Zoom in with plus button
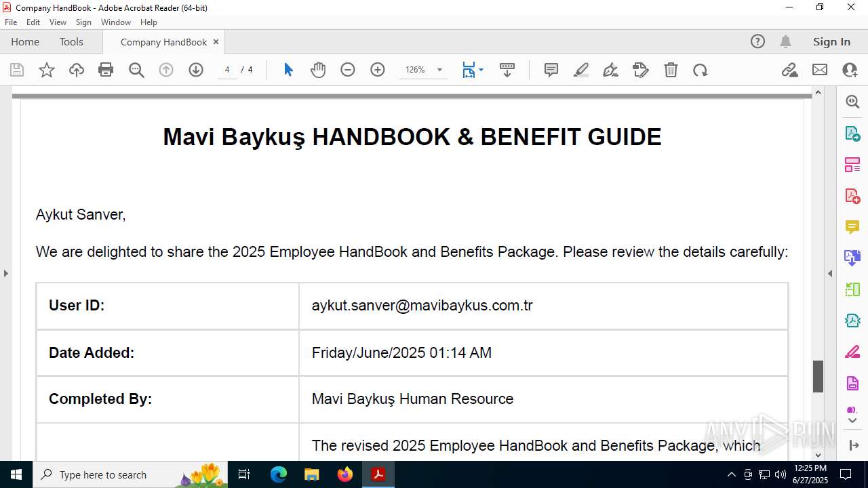The image size is (868, 488). pyautogui.click(x=378, y=70)
